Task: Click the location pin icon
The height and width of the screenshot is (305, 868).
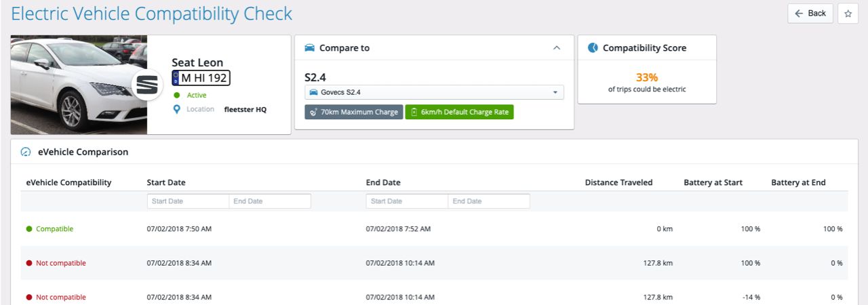Action: coord(177,109)
